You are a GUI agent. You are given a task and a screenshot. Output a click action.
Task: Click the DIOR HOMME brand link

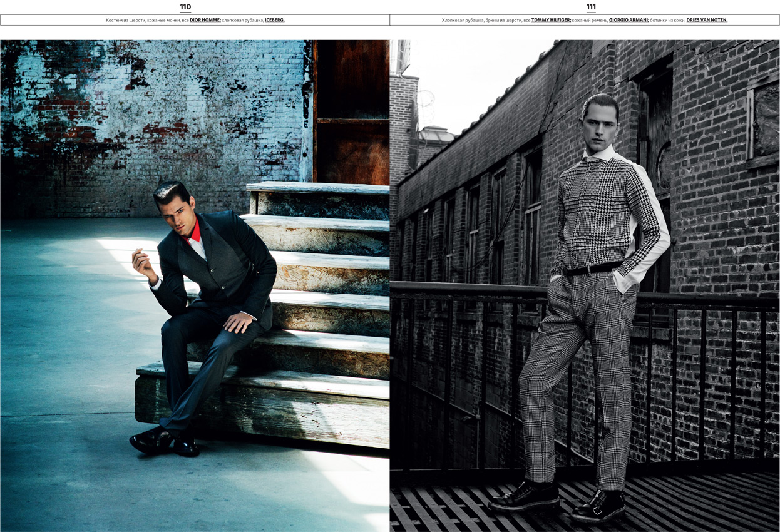pyautogui.click(x=205, y=20)
